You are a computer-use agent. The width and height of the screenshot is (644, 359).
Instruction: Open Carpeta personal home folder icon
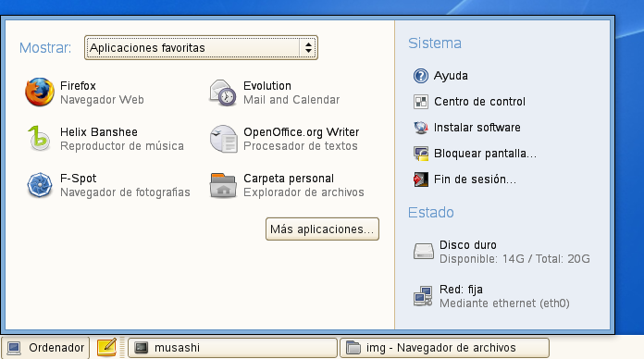[223, 185]
